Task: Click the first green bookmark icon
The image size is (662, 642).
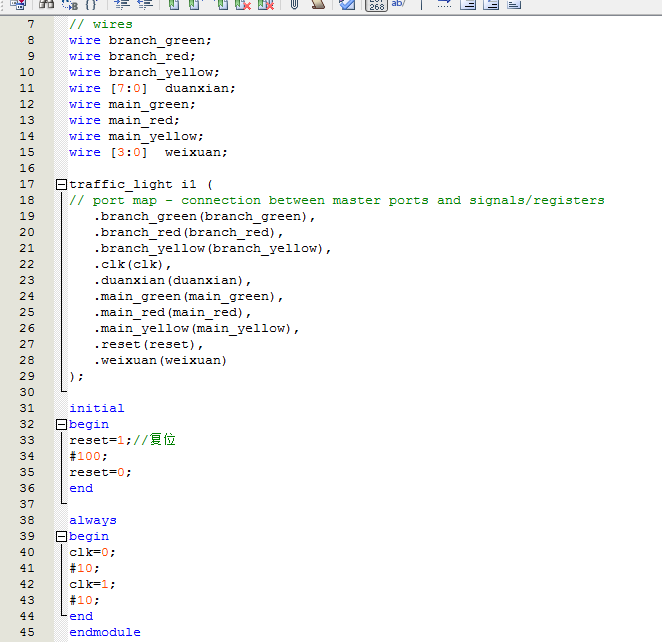Action: click(x=172, y=4)
